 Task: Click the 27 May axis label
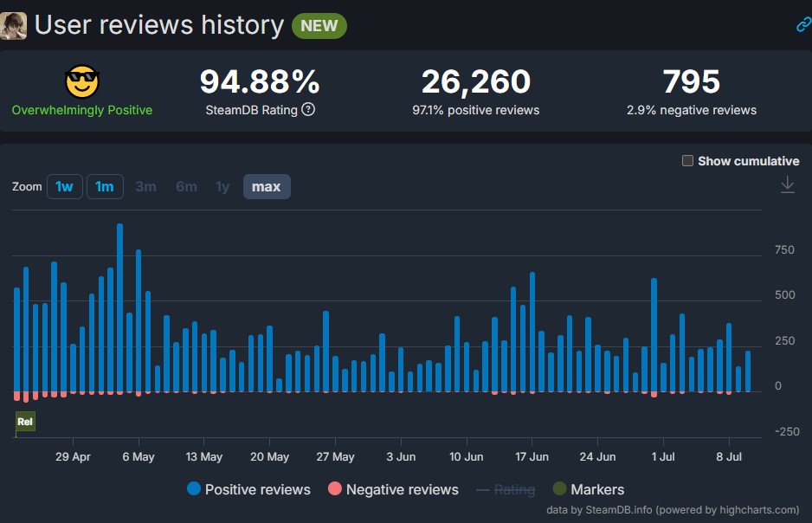click(335, 456)
